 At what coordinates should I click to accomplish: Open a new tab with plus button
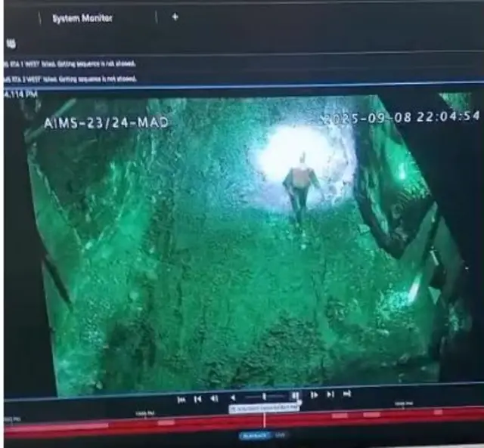click(175, 17)
